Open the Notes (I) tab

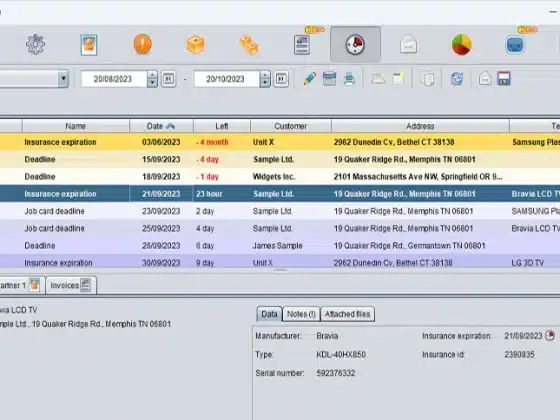click(301, 314)
